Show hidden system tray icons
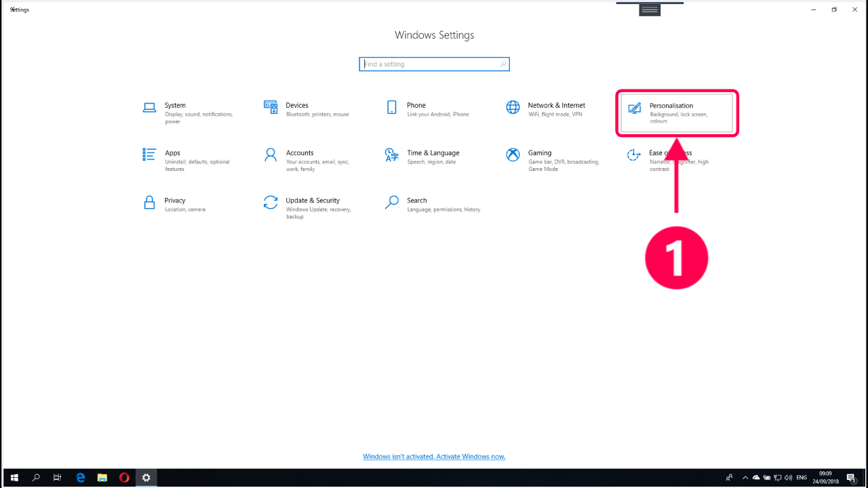 745,478
